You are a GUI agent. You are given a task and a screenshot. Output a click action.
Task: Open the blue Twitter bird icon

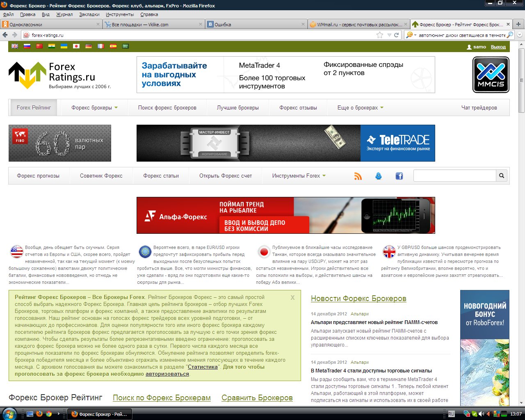tap(379, 176)
